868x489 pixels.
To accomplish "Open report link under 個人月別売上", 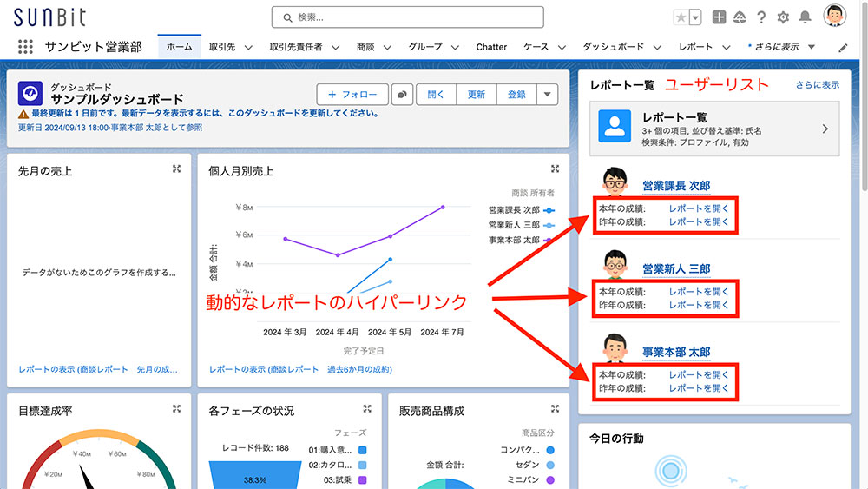I will [x=300, y=369].
